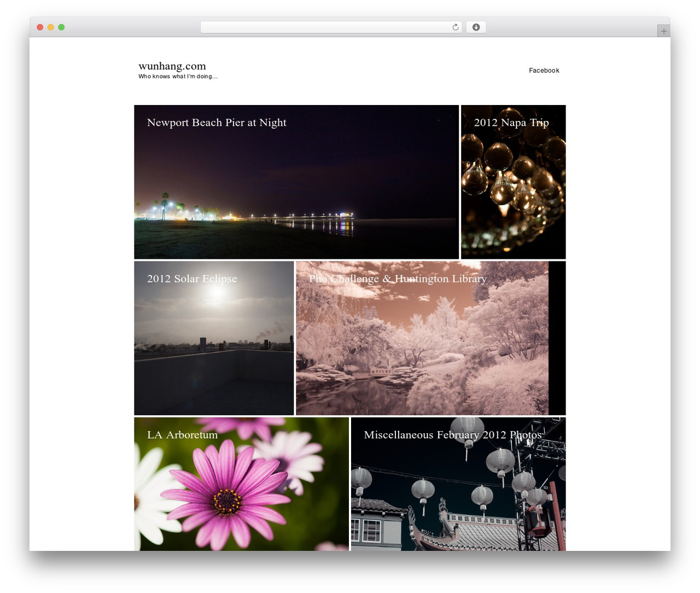Click the browser address bar
Image resolution: width=700 pixels, height=593 pixels.
click(331, 27)
